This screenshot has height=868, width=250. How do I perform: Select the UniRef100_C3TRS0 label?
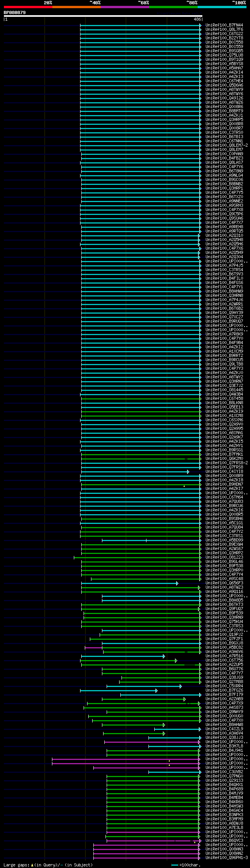pyautogui.click(x=224, y=132)
